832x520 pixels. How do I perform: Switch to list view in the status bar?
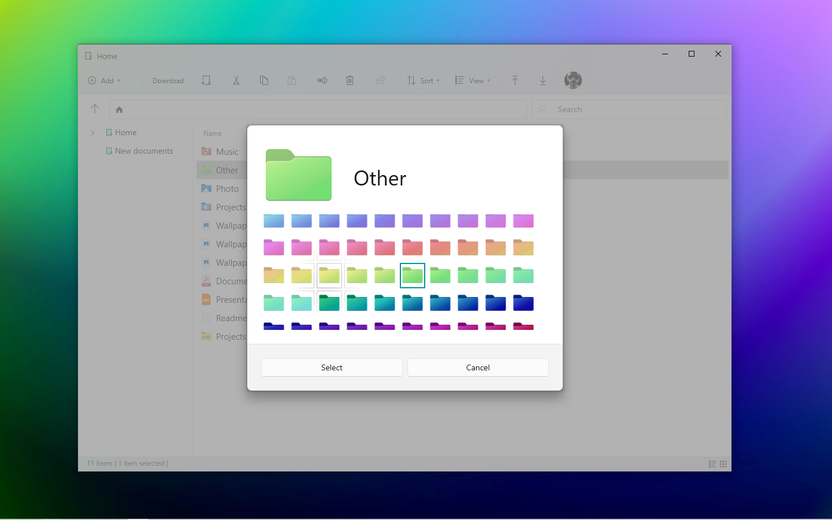tap(713, 464)
